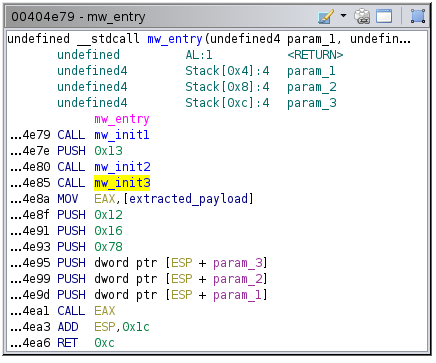Click the pink mw_entry label
The width and height of the screenshot is (436, 363).
click(x=122, y=119)
